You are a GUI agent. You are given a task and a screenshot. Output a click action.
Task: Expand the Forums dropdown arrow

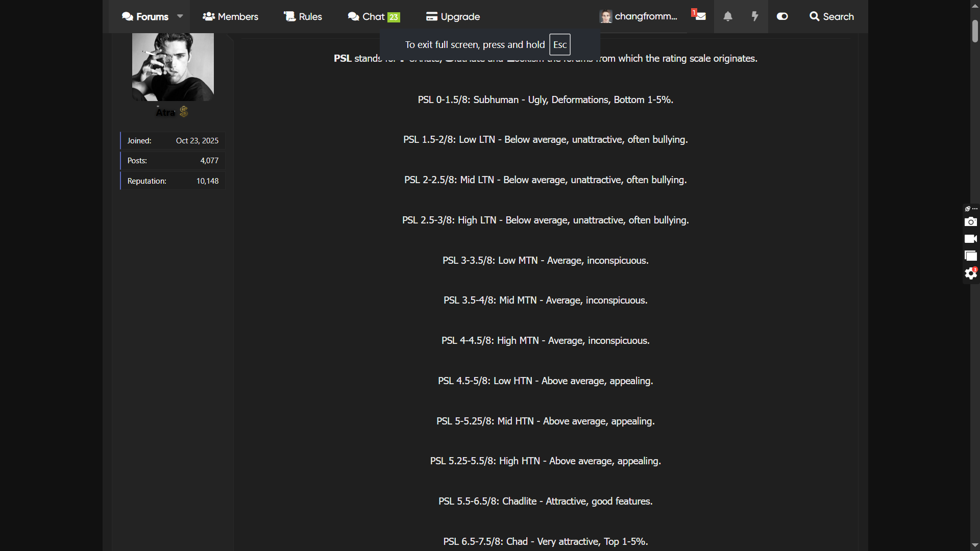coord(180,16)
